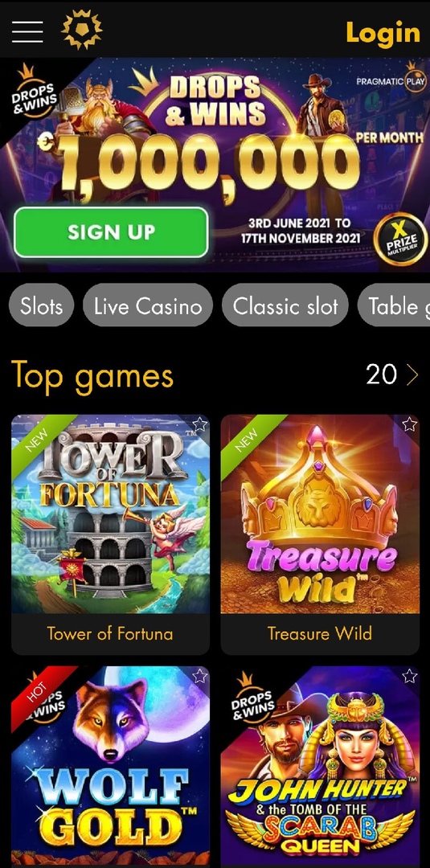Open the Table games category

coord(394,305)
